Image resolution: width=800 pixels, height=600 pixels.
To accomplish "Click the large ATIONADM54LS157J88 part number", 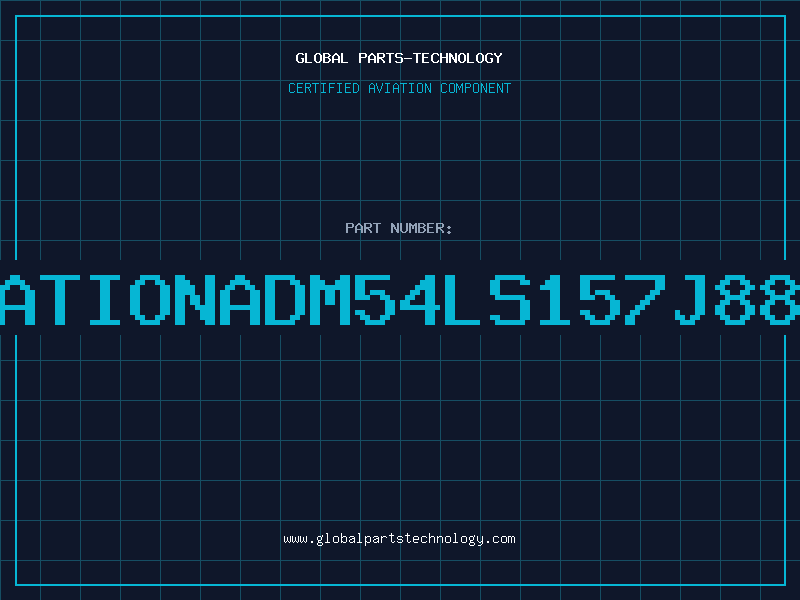I will coord(400,299).
